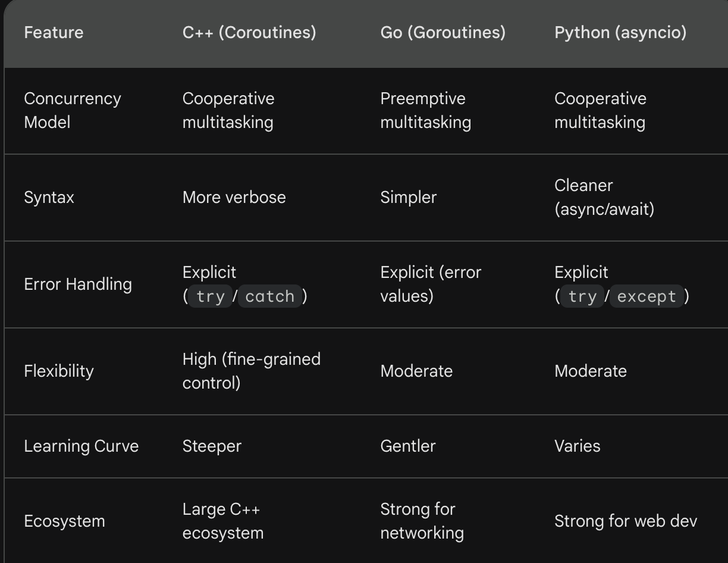Click the Explicit (error values) cell

pos(431,284)
